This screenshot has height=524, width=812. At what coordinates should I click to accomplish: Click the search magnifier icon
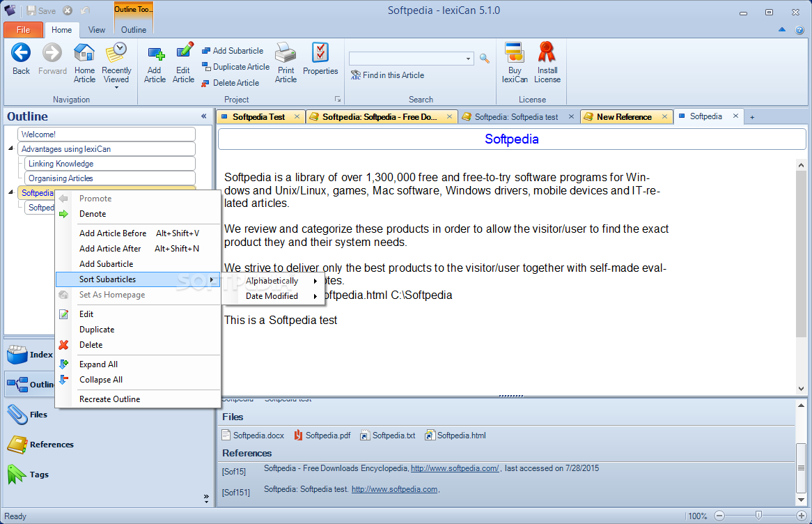tap(485, 59)
